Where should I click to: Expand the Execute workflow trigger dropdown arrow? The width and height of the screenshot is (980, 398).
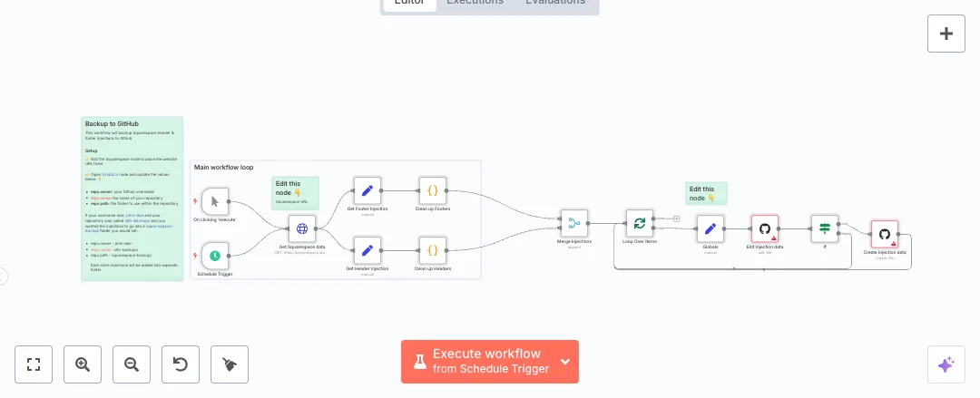click(565, 362)
